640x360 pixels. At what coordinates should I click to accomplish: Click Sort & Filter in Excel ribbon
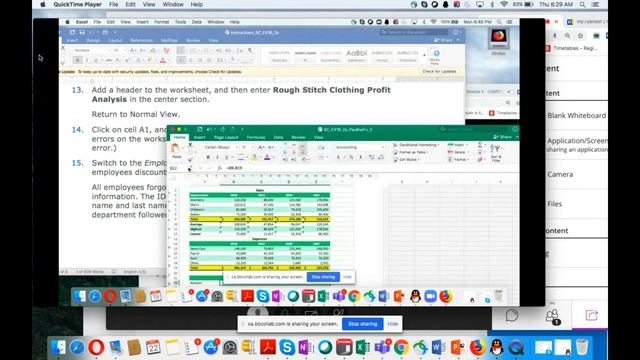pyautogui.click(x=496, y=152)
